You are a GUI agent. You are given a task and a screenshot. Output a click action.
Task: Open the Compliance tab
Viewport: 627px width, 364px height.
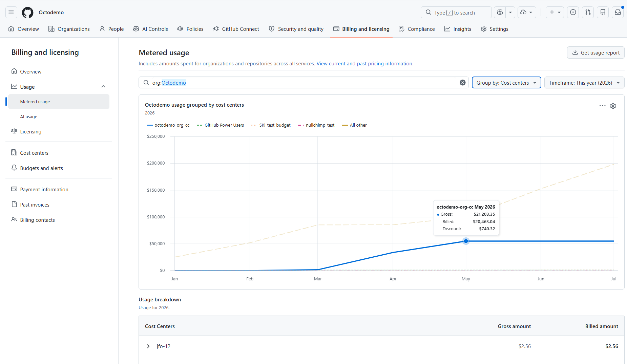point(417,29)
